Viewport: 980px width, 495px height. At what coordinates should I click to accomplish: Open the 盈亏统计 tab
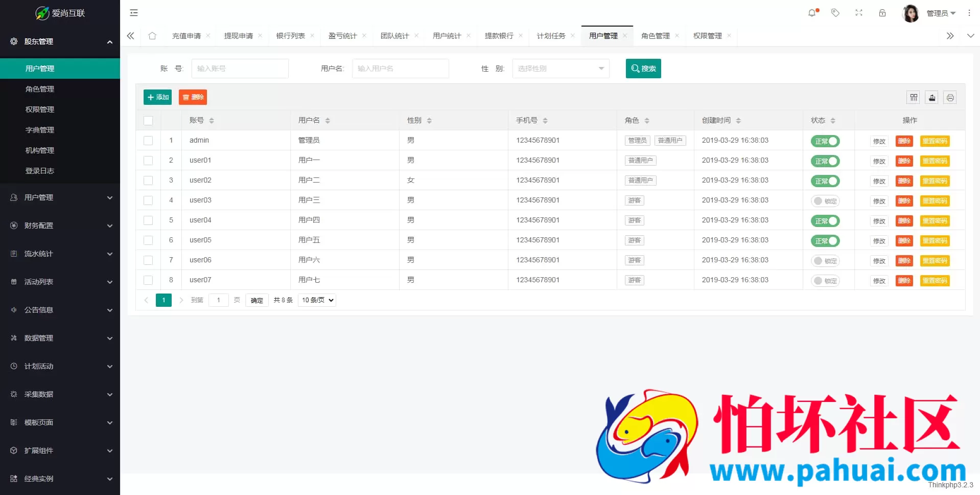pyautogui.click(x=343, y=36)
